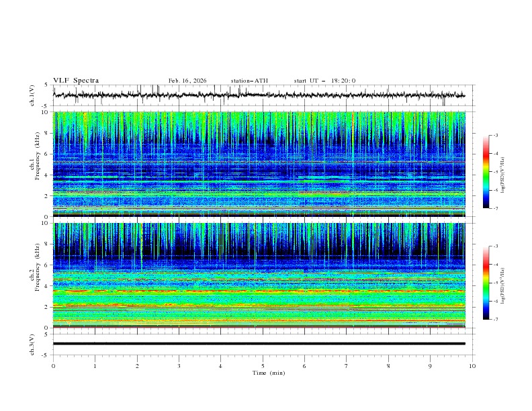Click the "-3" tick on ch.1 colorbar
The height and width of the screenshot is (411, 532).
pyautogui.click(x=495, y=135)
